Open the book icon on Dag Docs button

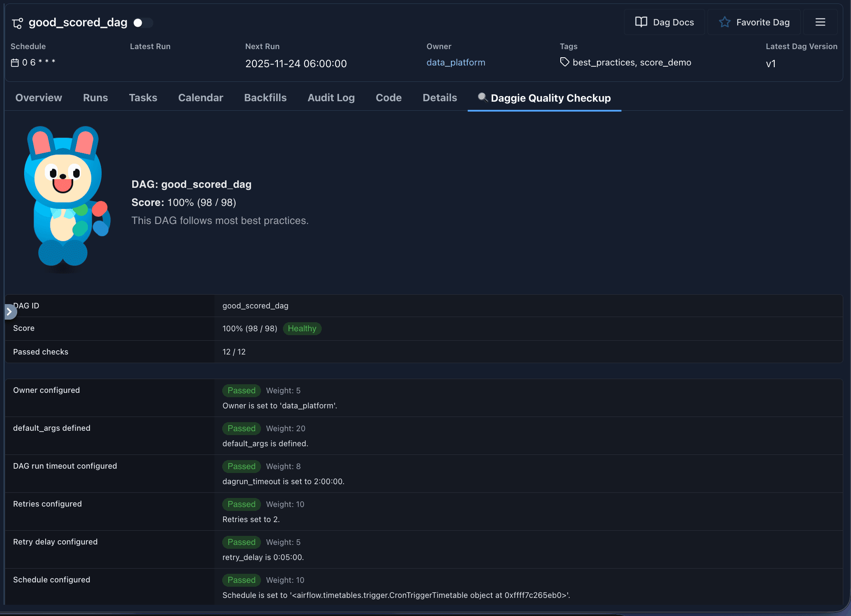[641, 22]
